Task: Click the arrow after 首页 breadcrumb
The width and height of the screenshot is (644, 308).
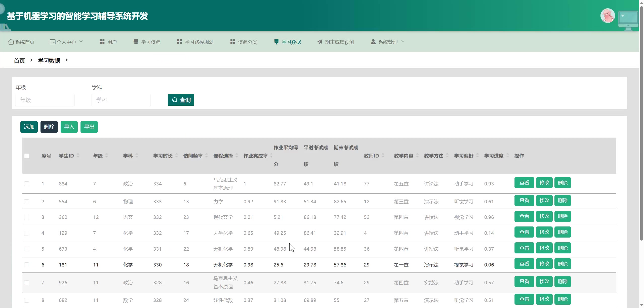Action: pyautogui.click(x=31, y=60)
